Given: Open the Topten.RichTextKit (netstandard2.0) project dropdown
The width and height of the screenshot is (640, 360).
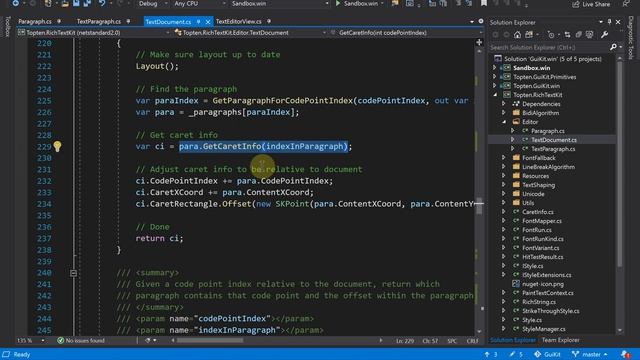Looking at the screenshot, I should (x=93, y=33).
